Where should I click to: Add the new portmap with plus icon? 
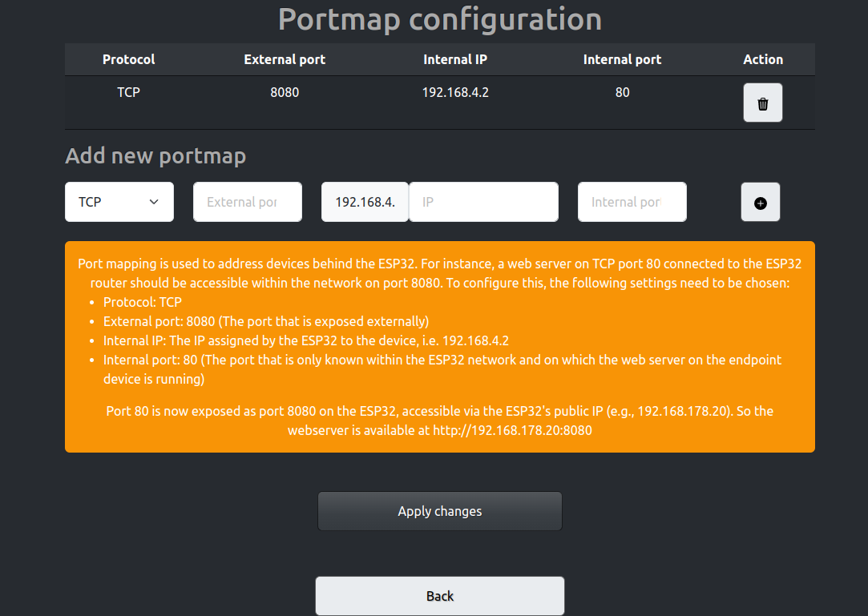pos(760,203)
